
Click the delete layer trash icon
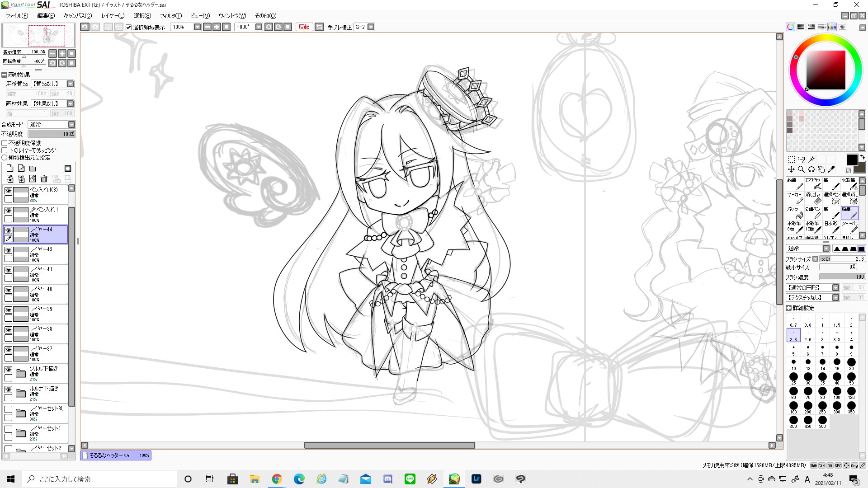(44, 179)
